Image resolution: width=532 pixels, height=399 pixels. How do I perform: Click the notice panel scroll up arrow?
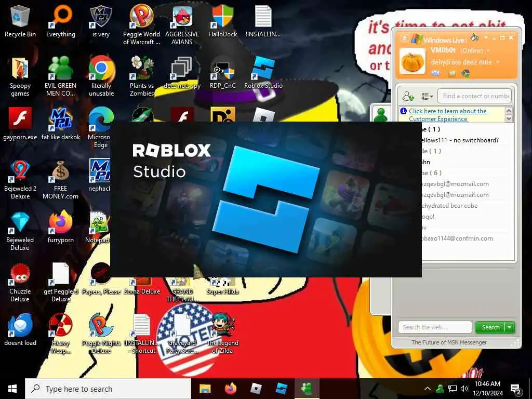(x=509, y=111)
